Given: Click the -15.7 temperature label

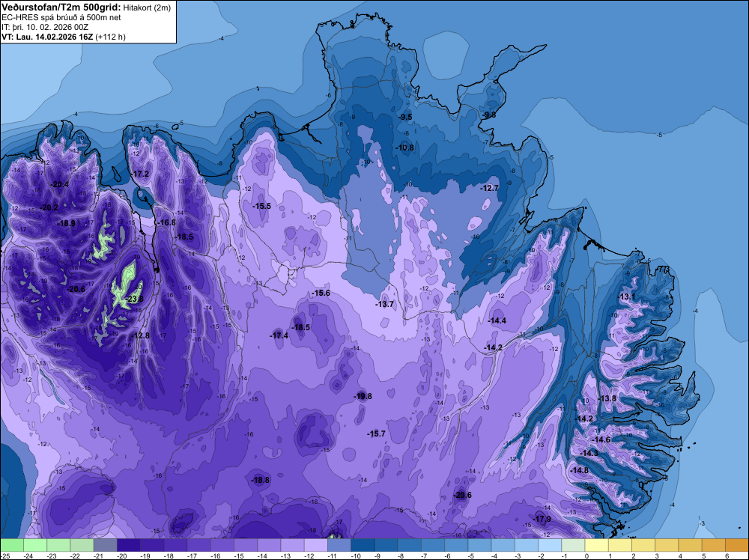Looking at the screenshot, I should point(376,433).
